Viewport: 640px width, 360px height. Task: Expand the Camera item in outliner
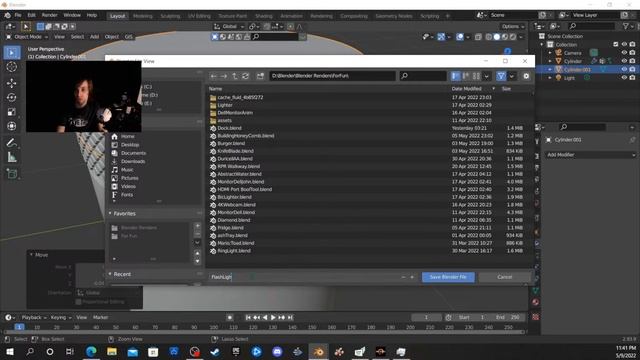(550, 53)
